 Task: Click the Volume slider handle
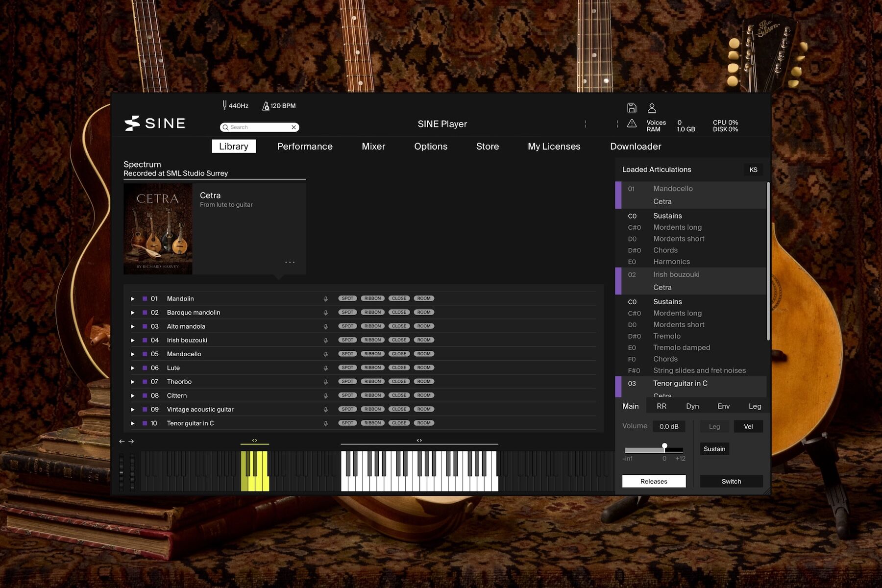pos(664,446)
